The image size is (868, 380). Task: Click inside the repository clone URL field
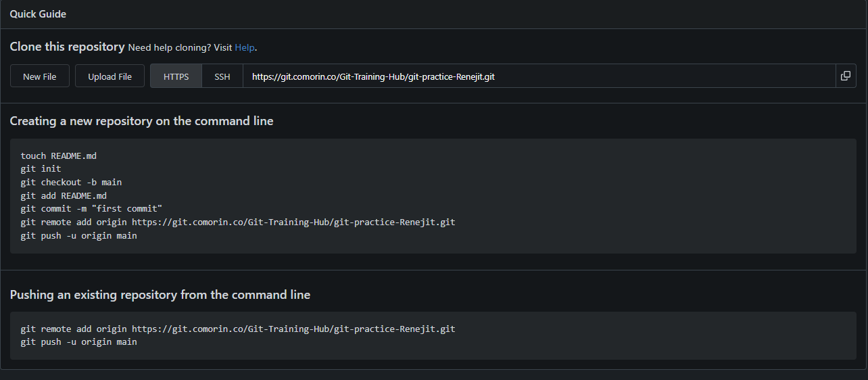[x=534, y=76]
